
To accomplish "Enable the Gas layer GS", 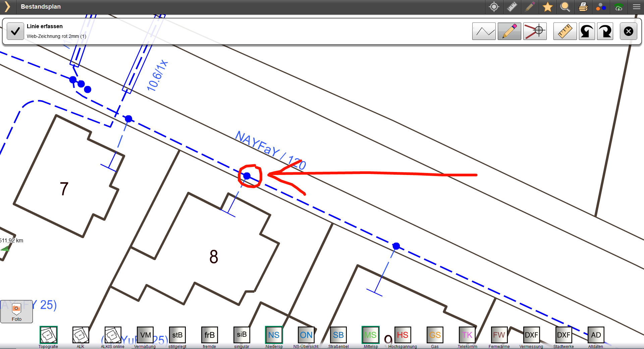I will 435,335.
